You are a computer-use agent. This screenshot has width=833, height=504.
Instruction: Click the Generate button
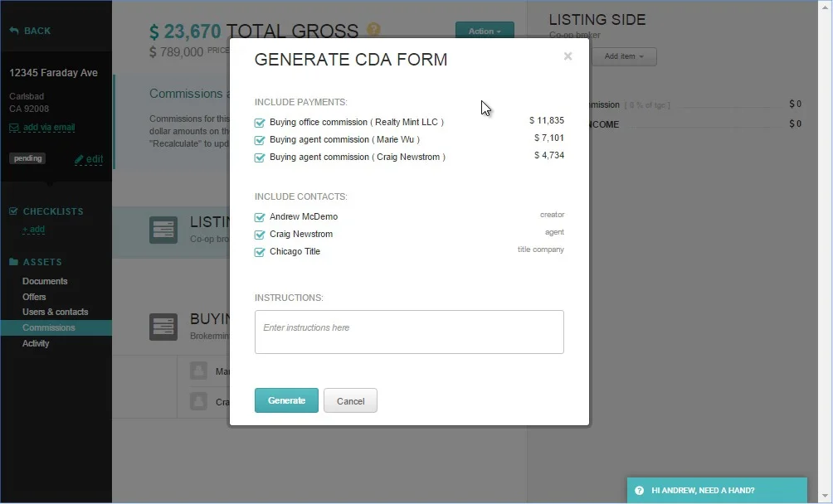(286, 400)
